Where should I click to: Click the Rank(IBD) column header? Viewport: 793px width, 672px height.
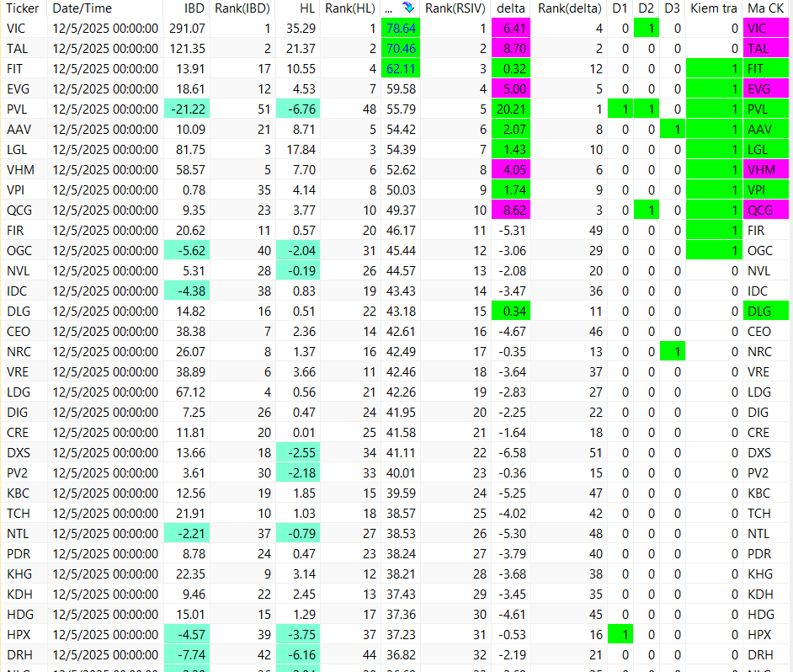[x=242, y=8]
